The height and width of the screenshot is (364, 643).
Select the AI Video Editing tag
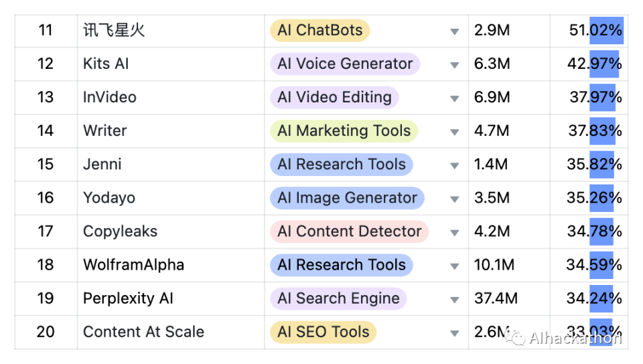(x=334, y=97)
